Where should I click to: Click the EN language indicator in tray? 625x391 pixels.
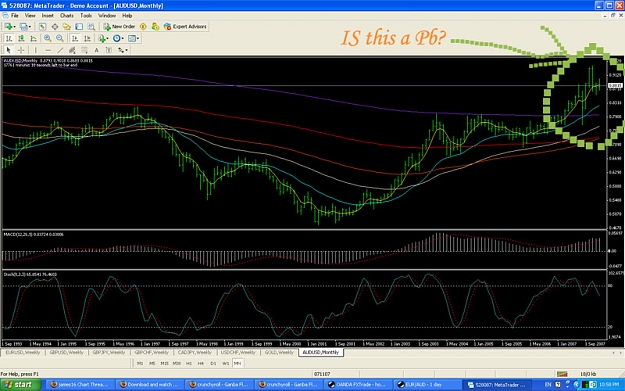(x=548, y=385)
